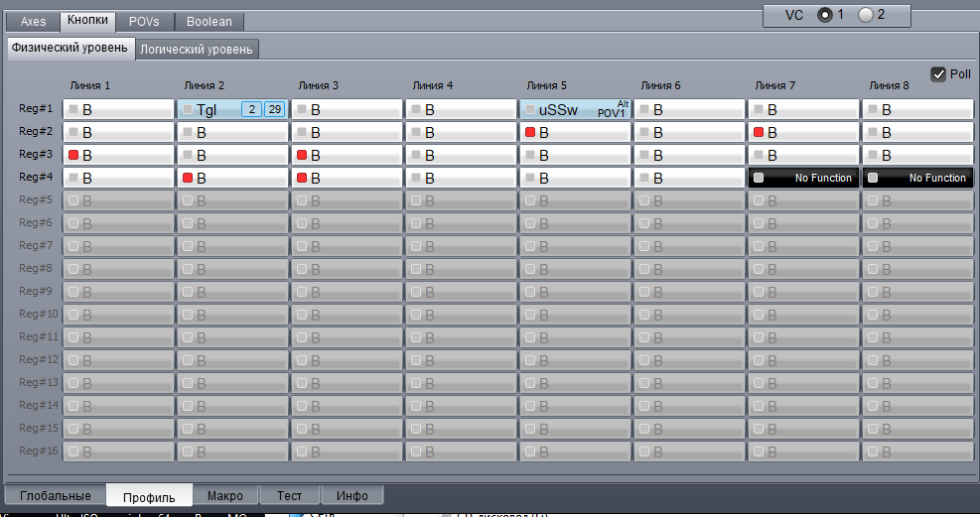Image resolution: width=980 pixels, height=517 pixels.
Task: Click the gray indicator in Reg#2 Линия 1
Action: [73, 132]
